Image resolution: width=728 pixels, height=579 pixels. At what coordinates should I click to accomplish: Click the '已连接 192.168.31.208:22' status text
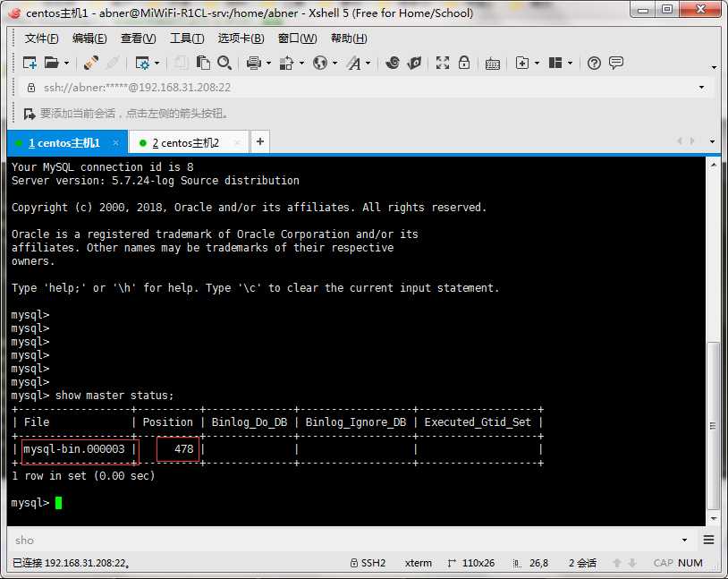71,563
